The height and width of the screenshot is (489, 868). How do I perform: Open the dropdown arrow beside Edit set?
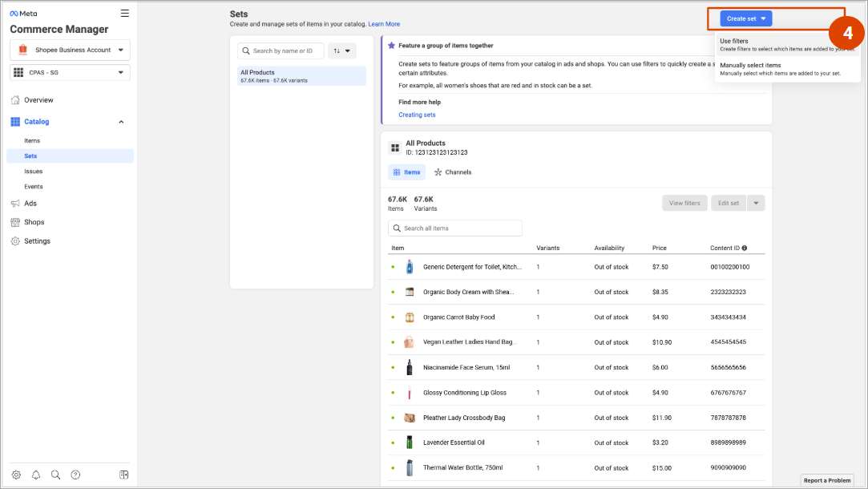(x=756, y=204)
